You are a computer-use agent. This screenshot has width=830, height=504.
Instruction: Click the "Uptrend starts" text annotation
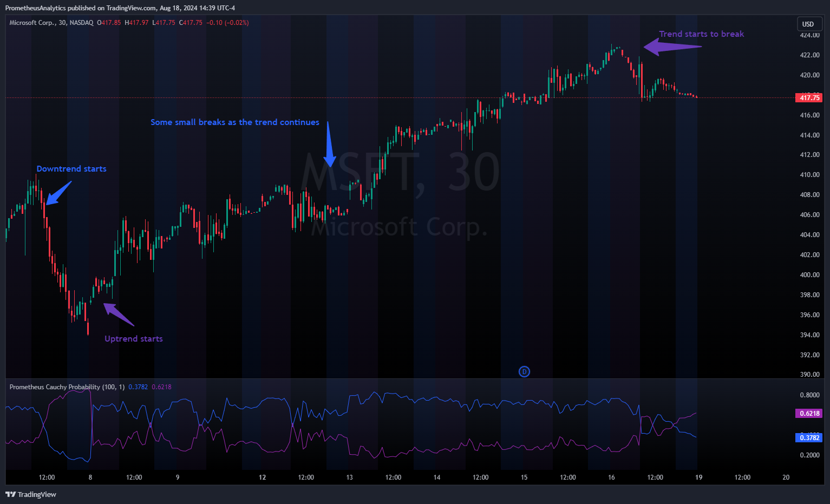tap(134, 339)
